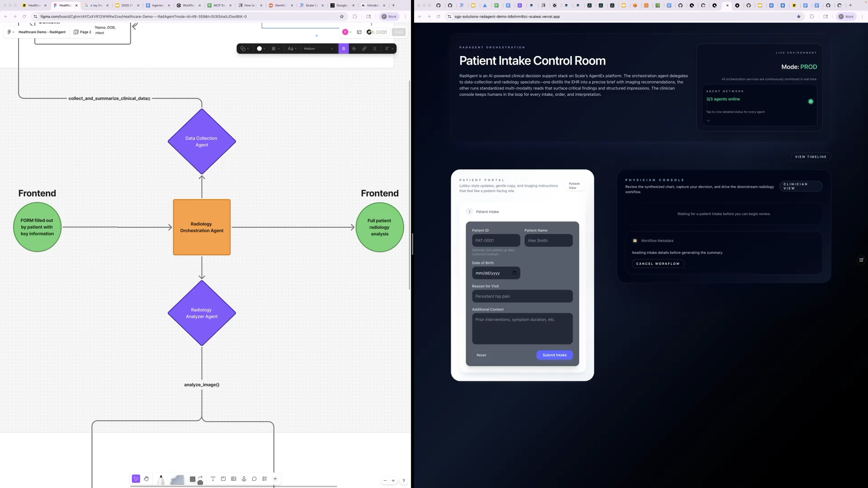Select the stamp tool

point(244,479)
